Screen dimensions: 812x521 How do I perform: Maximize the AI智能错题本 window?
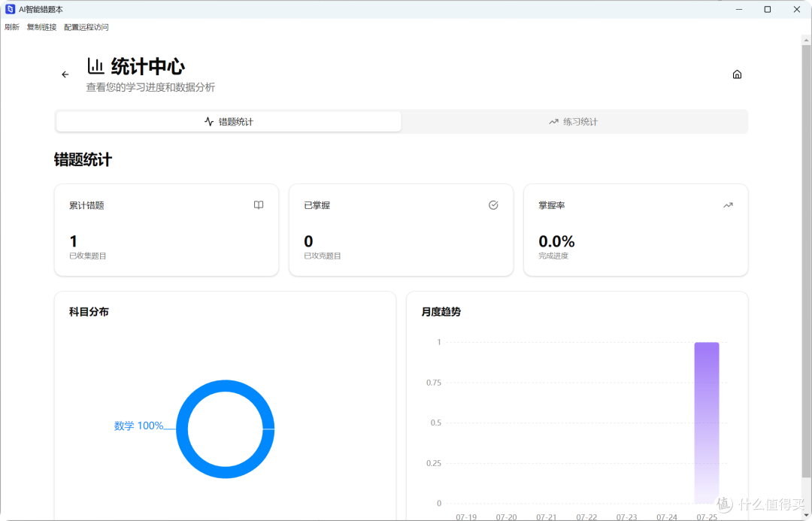768,9
